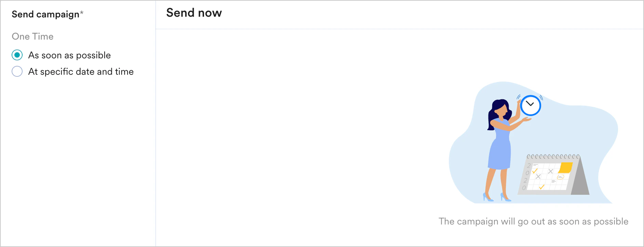Click the One Time section label

point(32,36)
